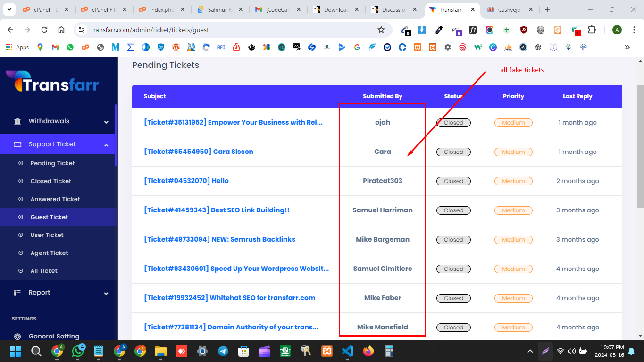The height and width of the screenshot is (362, 644).
Task: Go to the browser home page icon
Action: [x=61, y=30]
